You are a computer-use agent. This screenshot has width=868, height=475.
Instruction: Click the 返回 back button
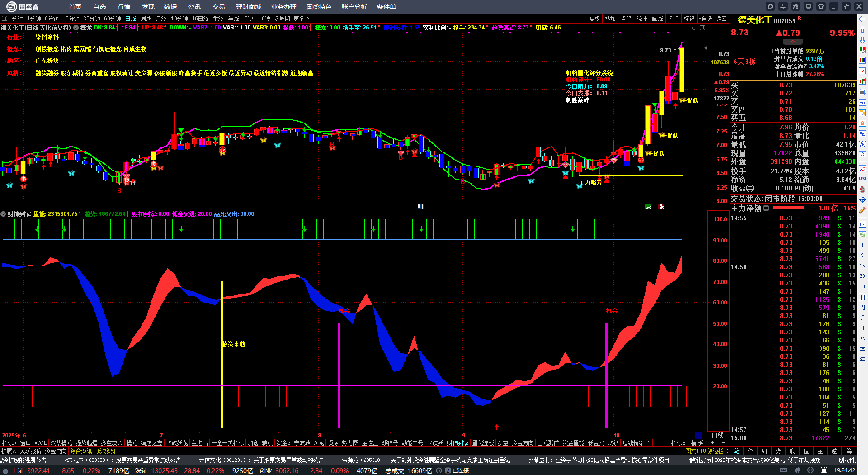(722, 19)
